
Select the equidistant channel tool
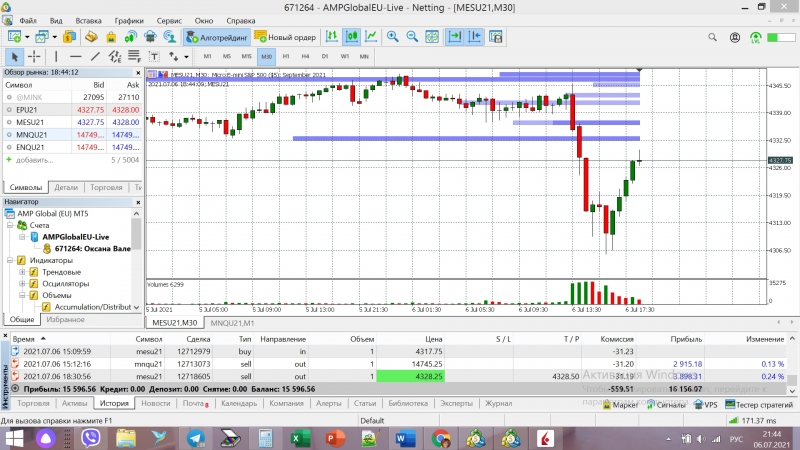click(115, 57)
